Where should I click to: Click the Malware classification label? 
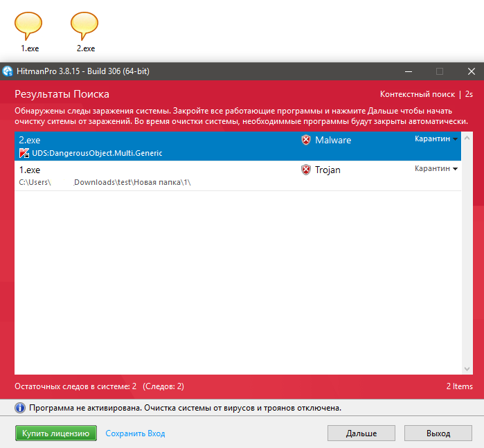click(333, 140)
